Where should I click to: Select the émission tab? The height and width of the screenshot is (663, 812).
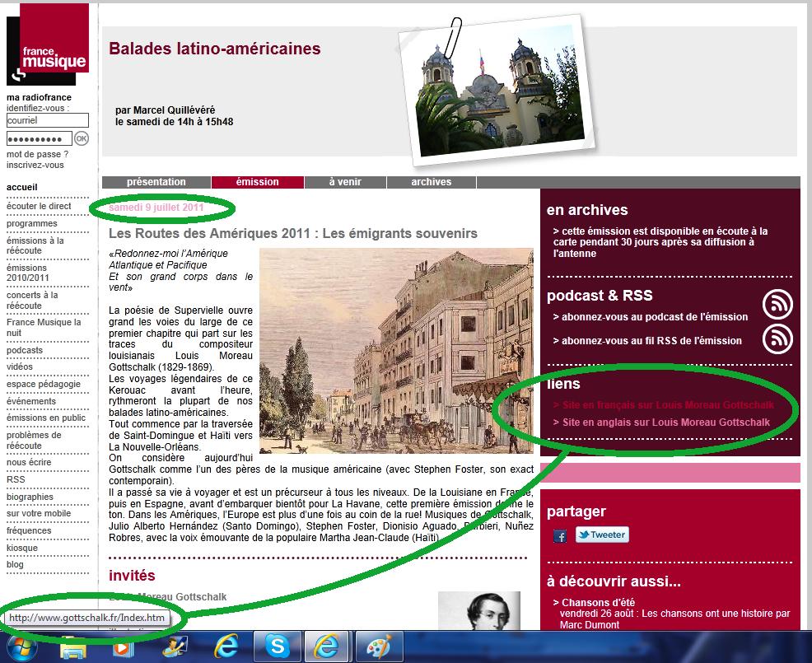258,182
